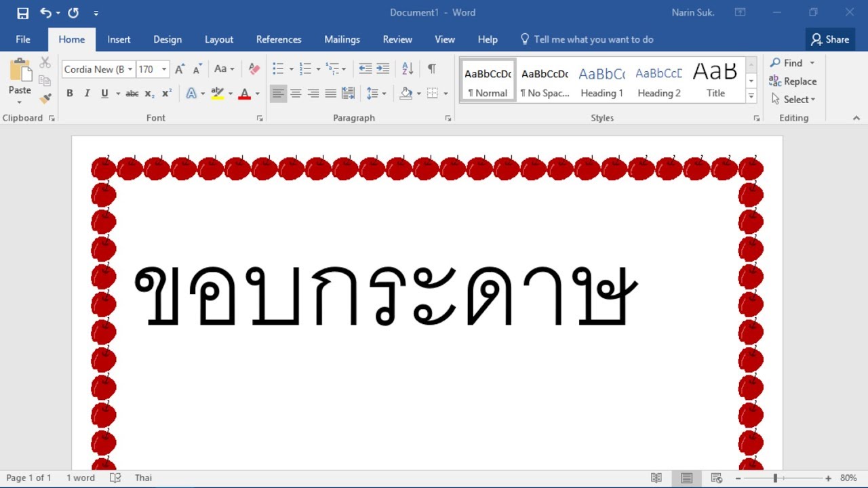
Task: Apply the Title style
Action: [715, 81]
